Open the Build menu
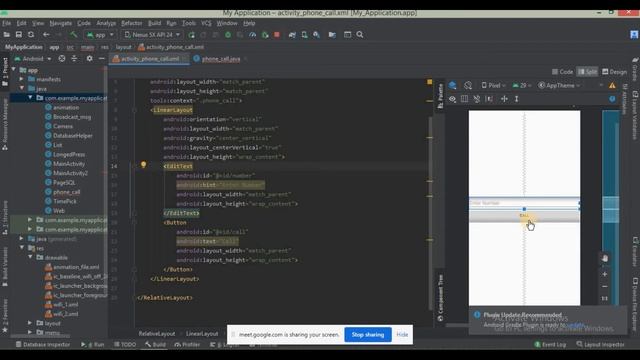The height and width of the screenshot is (360, 640). (x=154, y=23)
